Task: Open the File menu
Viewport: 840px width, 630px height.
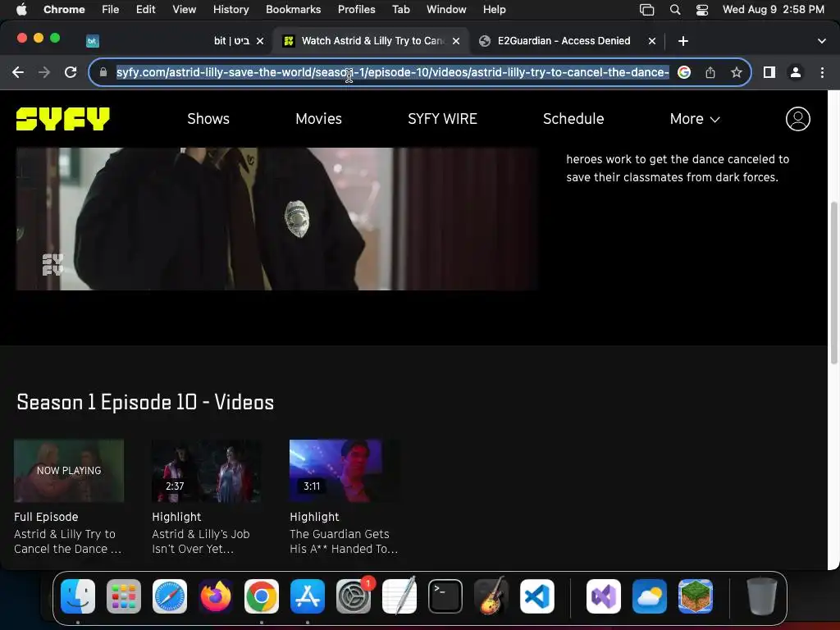Action: point(111,10)
